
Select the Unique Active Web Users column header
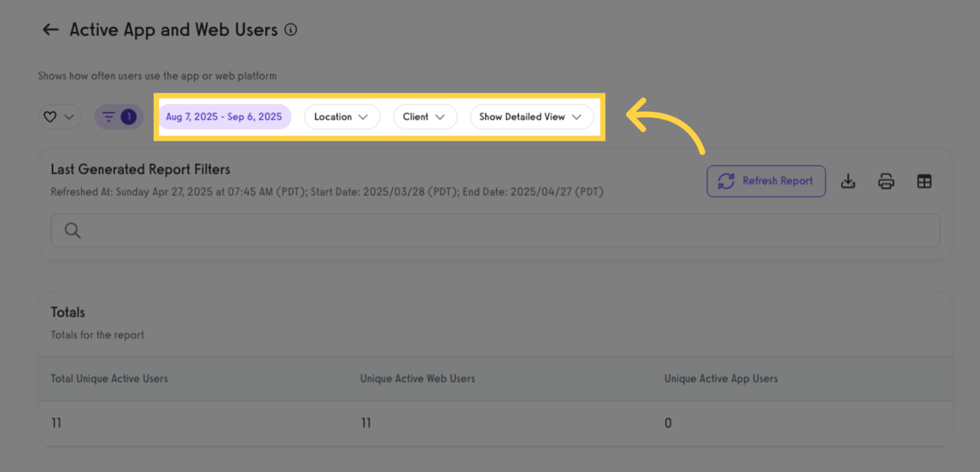pos(418,379)
